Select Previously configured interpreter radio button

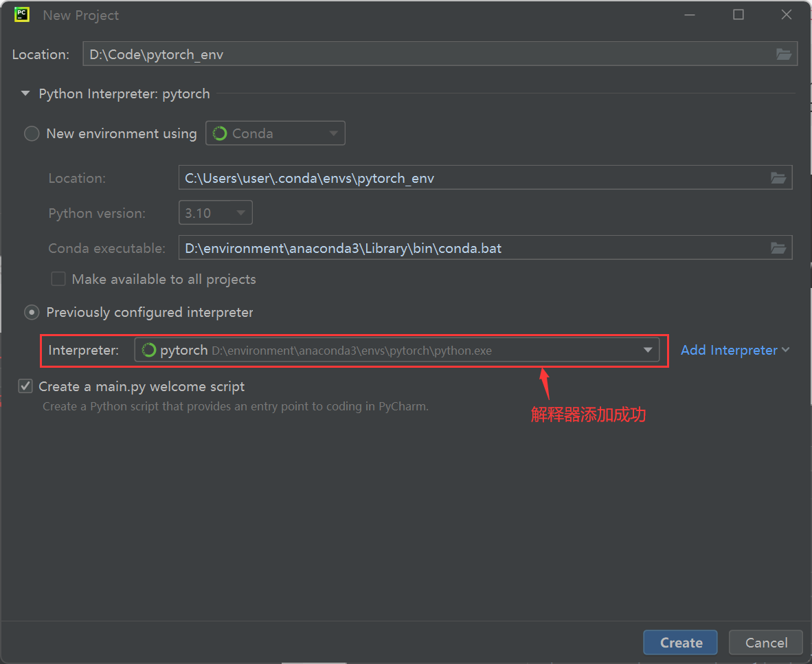tap(32, 313)
